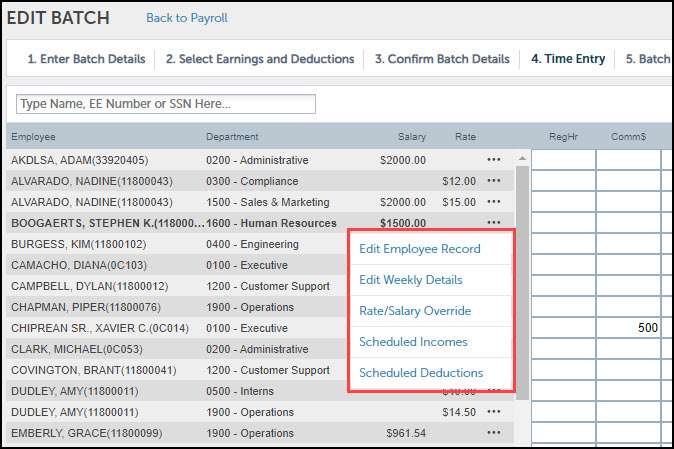This screenshot has width=674, height=449.
Task: Click the Comm$ cell containing 500
Action: 628,328
